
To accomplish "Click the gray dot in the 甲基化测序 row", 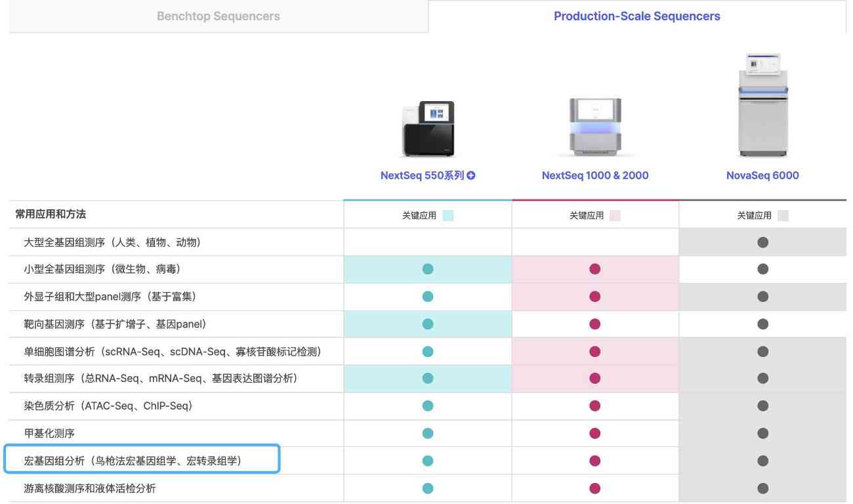I will coord(762,433).
